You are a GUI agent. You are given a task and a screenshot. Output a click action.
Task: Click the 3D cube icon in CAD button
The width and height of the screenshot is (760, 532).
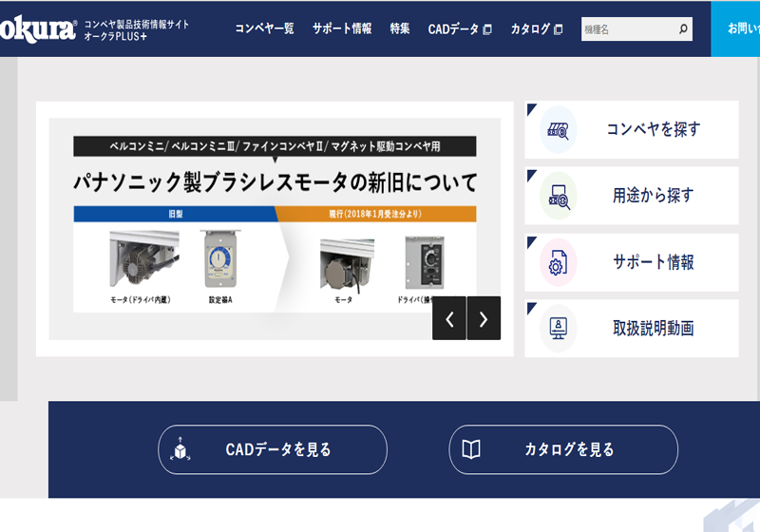pyautogui.click(x=180, y=449)
